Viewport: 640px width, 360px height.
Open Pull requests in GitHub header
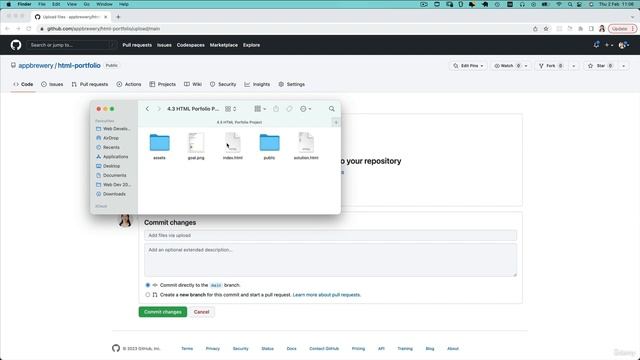tap(137, 45)
